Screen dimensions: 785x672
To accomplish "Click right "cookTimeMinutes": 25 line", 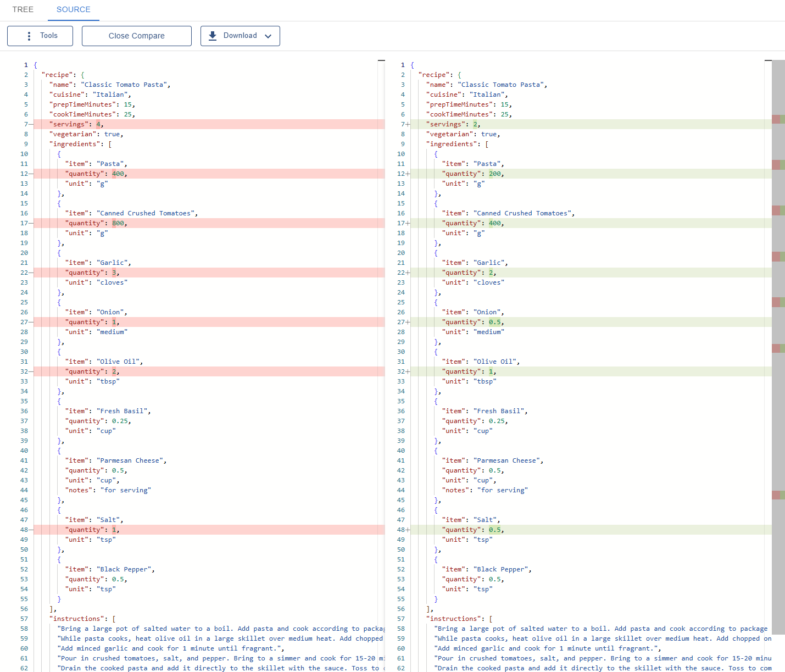I will 469,114.
